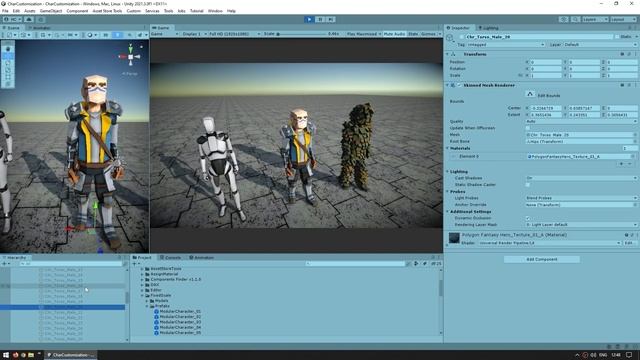Switch to the Console tab
The height and width of the screenshot is (360, 640).
[171, 258]
